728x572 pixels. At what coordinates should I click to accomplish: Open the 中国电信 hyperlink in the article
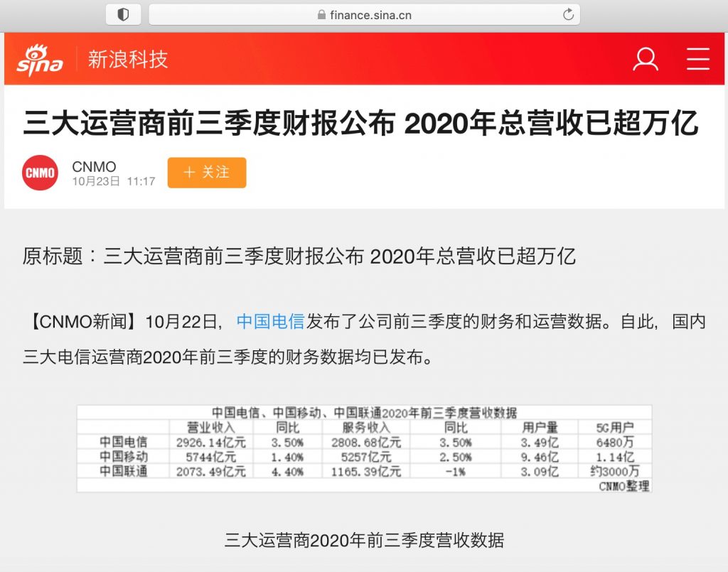pos(270,321)
